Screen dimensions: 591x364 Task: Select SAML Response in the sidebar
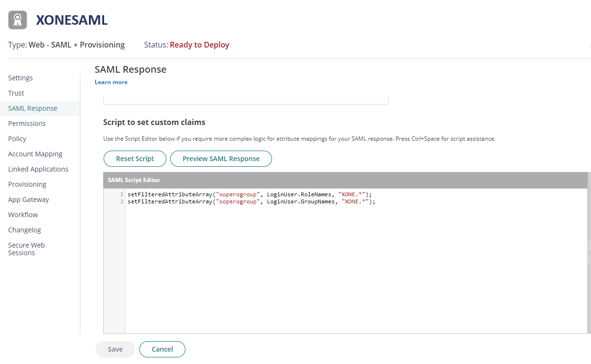tap(32, 108)
